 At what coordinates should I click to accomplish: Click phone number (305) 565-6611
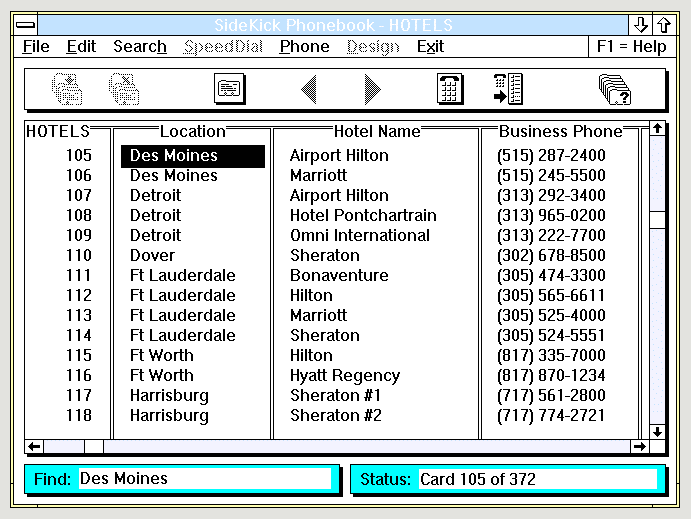551,295
